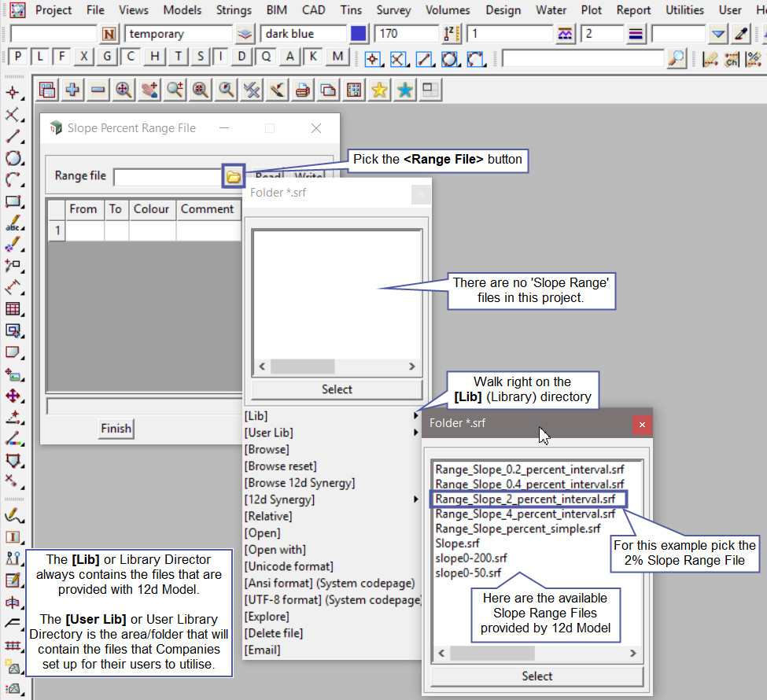
Task: Open the Tins menu
Action: pos(351,10)
